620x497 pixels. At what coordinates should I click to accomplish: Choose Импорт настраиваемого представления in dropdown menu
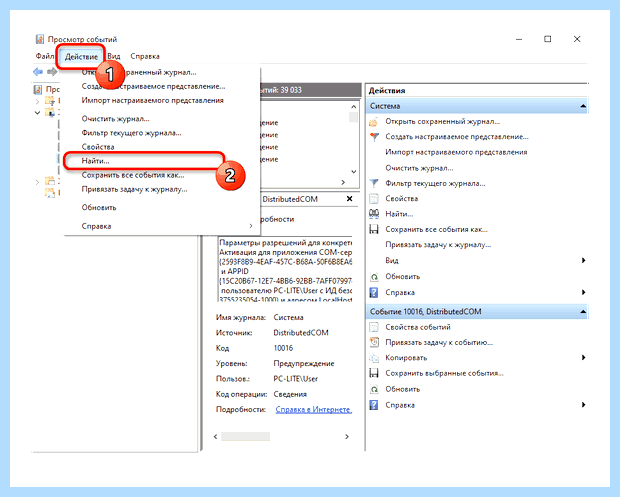tap(161, 100)
